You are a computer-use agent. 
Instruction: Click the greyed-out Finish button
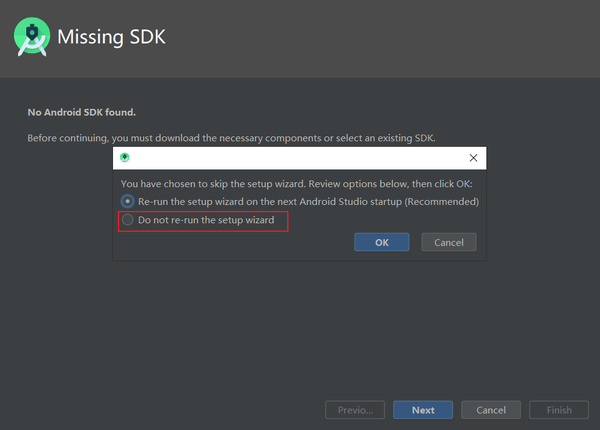(559, 410)
